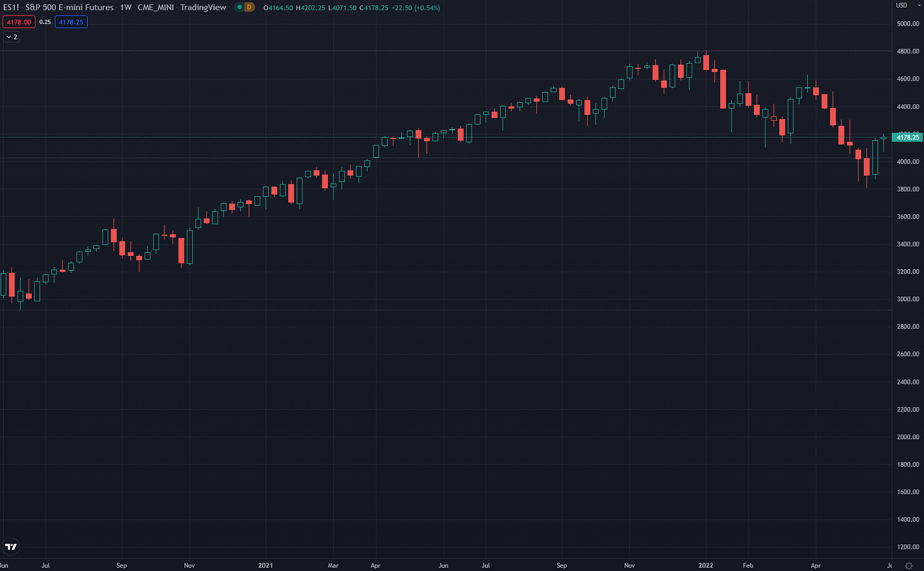924x571 pixels.
Task: Click the 2600.00 price axis label
Action: (x=907, y=354)
